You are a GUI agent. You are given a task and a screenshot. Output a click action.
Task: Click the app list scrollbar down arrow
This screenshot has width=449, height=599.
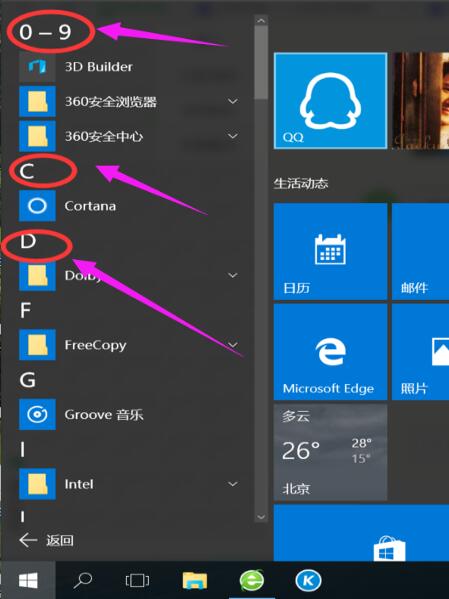[x=261, y=517]
